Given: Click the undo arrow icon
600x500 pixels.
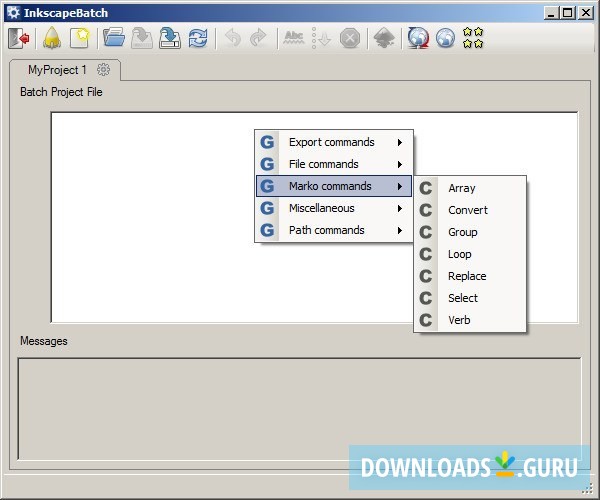Looking at the screenshot, I should coord(233,38).
